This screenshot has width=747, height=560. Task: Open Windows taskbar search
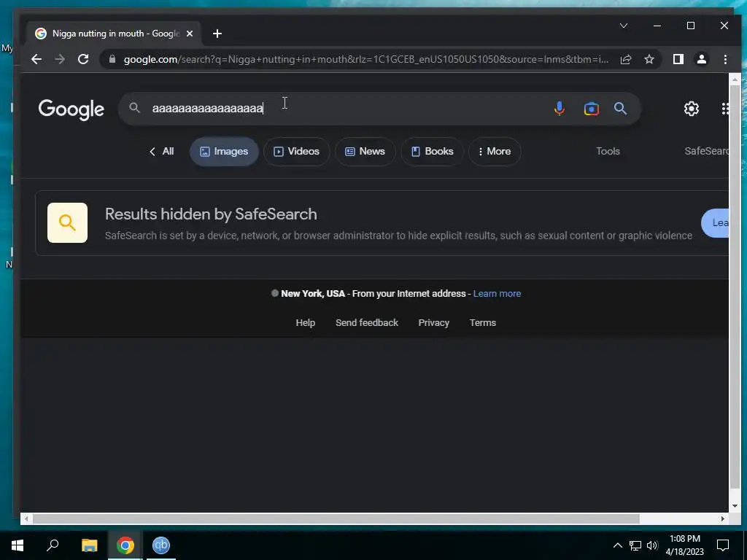(53, 545)
